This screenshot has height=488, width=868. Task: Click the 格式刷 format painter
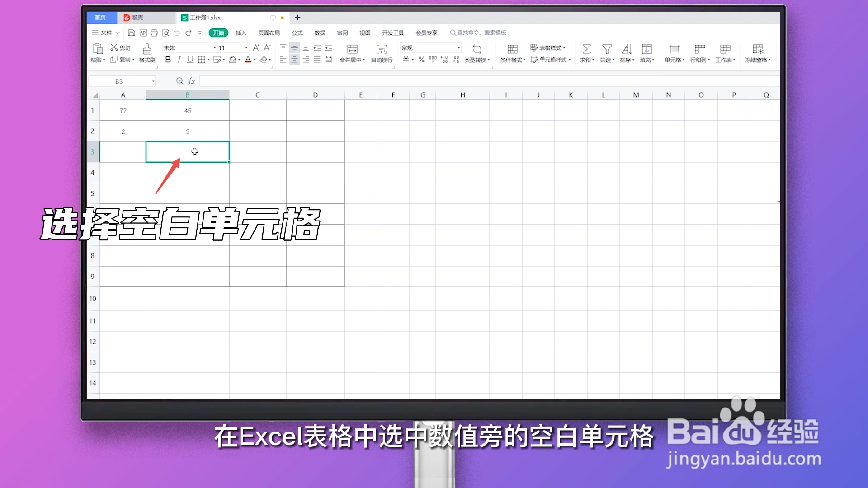click(146, 53)
